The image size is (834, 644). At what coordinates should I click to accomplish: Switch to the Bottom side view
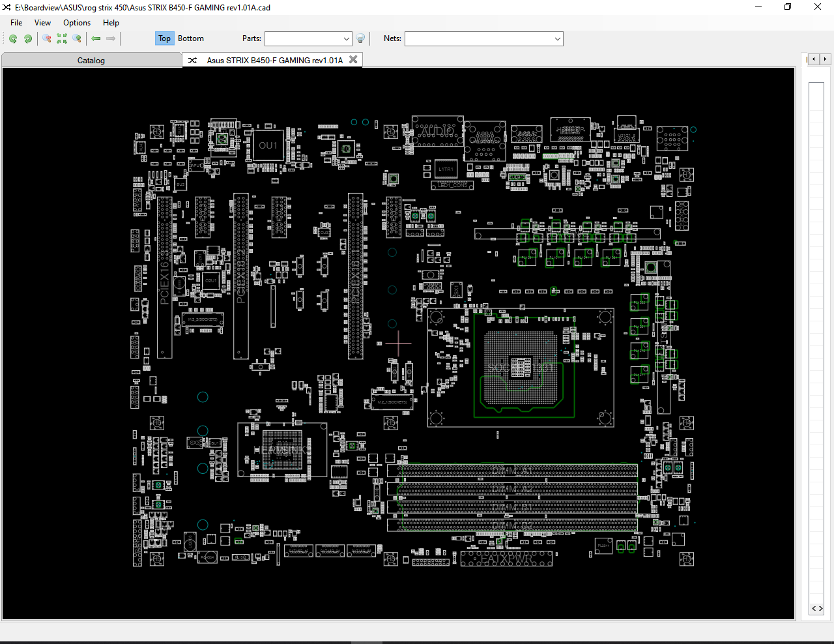click(x=191, y=38)
